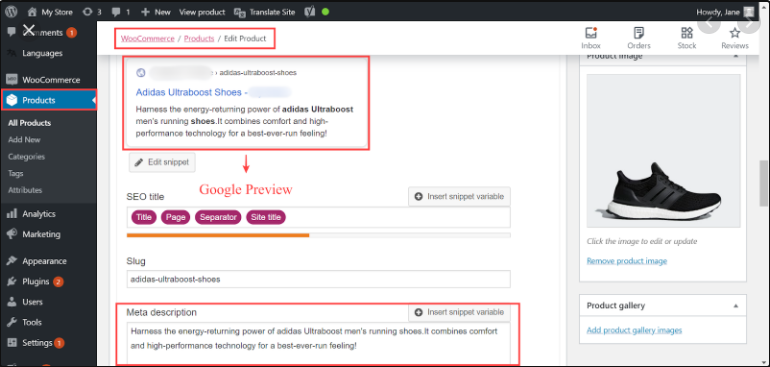The image size is (770, 367).
Task: Open the updates counter in admin bar
Action: (x=92, y=12)
